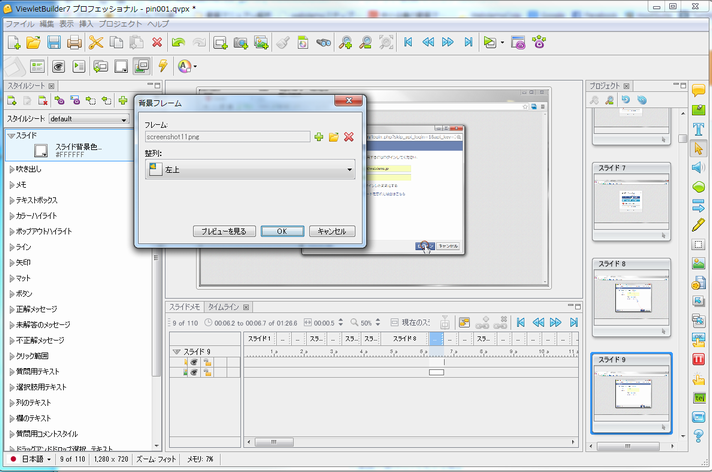The height and width of the screenshot is (472, 712).
Task: Click the printer icon in main toolbar
Action: (75, 42)
